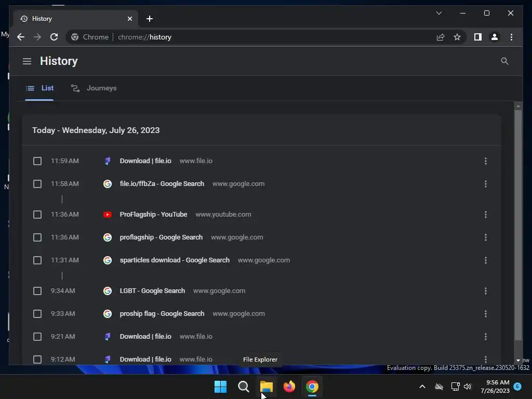This screenshot has width=532, height=399.
Task: Check the proflagship Google Search entry
Action: (x=37, y=237)
